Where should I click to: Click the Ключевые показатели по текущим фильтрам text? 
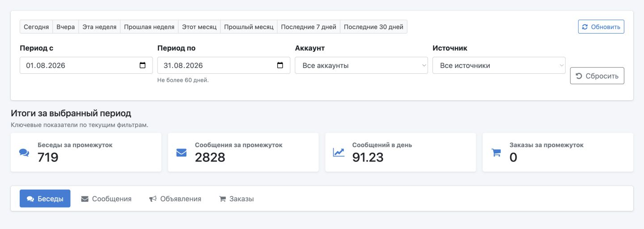[x=80, y=125]
